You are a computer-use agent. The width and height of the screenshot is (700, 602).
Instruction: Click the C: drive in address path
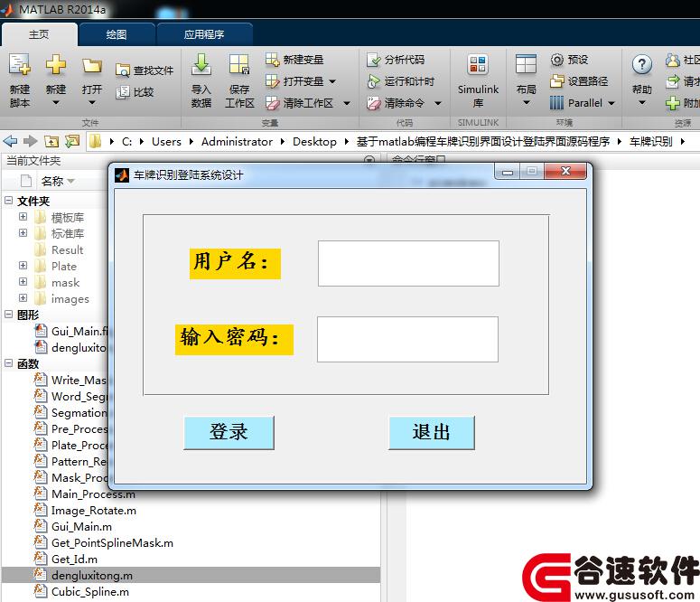[x=126, y=142]
